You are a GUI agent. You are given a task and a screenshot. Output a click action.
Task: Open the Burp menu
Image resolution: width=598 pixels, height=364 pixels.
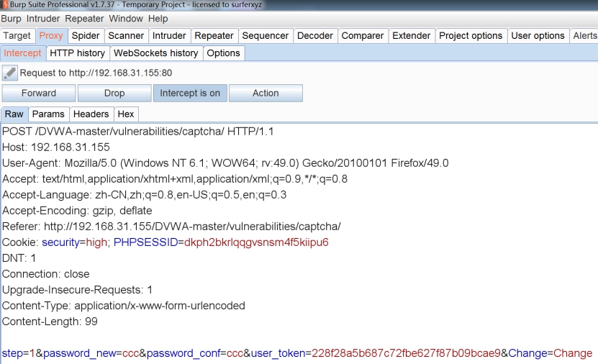pos(11,19)
